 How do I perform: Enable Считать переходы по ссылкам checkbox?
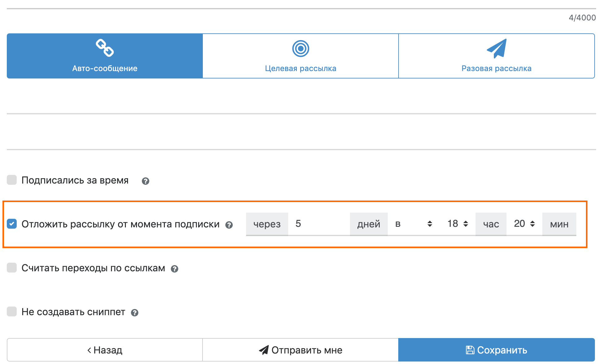12,268
